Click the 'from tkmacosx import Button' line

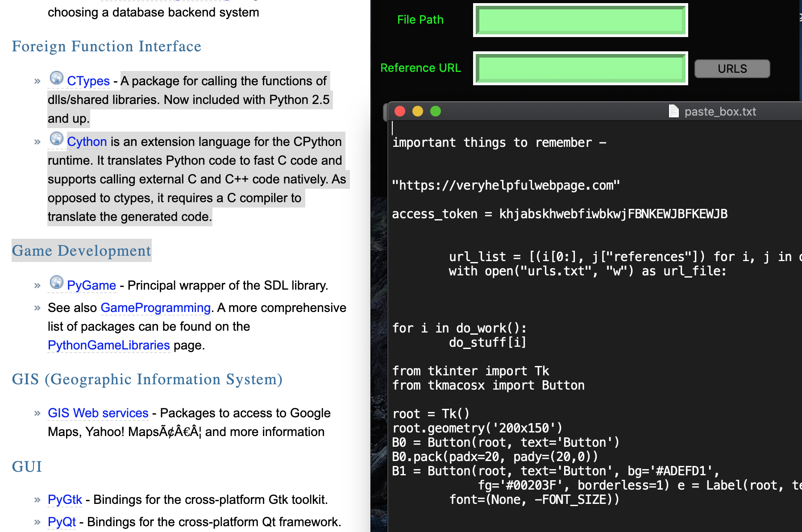(488, 386)
